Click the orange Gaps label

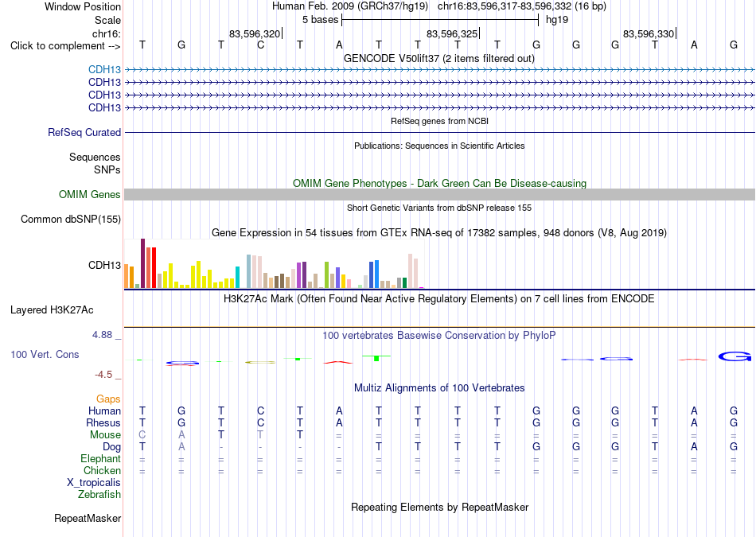(108, 399)
